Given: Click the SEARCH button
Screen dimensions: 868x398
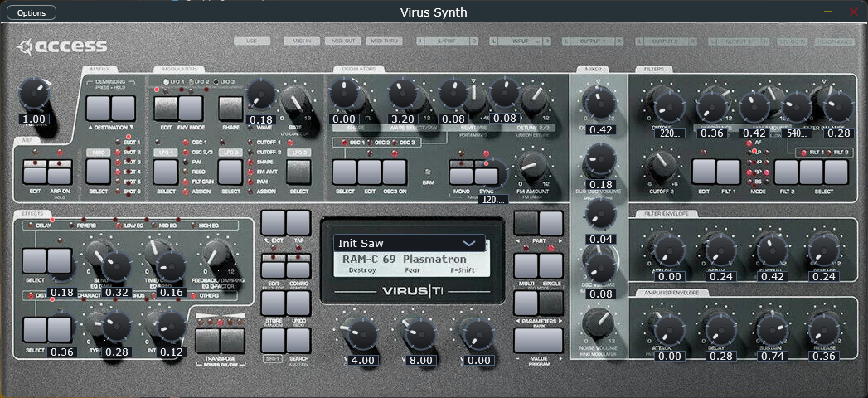Looking at the screenshot, I should (298, 341).
